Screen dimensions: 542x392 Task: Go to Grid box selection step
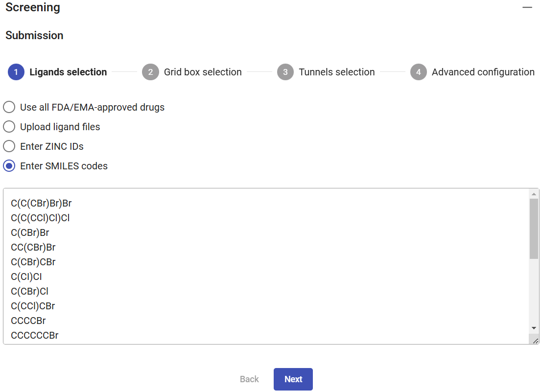point(203,72)
